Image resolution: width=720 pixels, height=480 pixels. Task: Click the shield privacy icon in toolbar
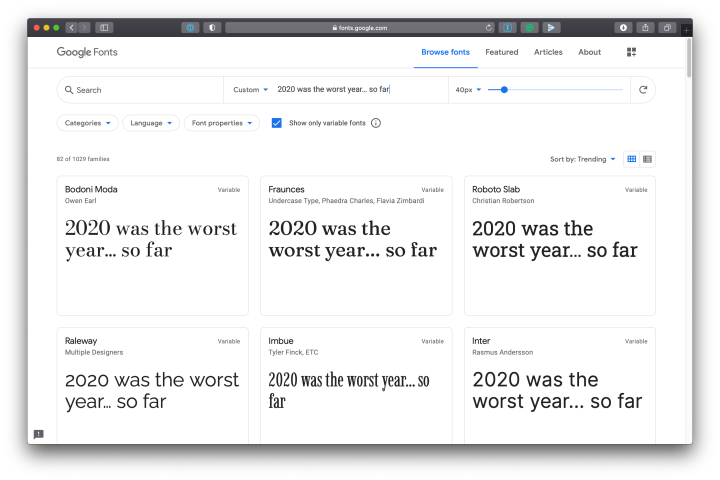(212, 28)
